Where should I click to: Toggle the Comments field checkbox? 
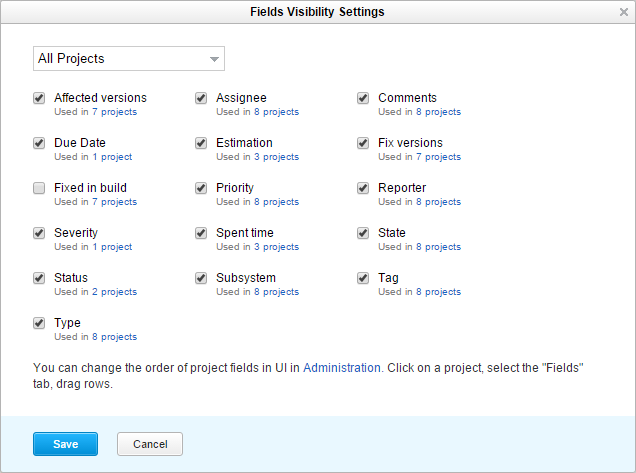pos(363,98)
